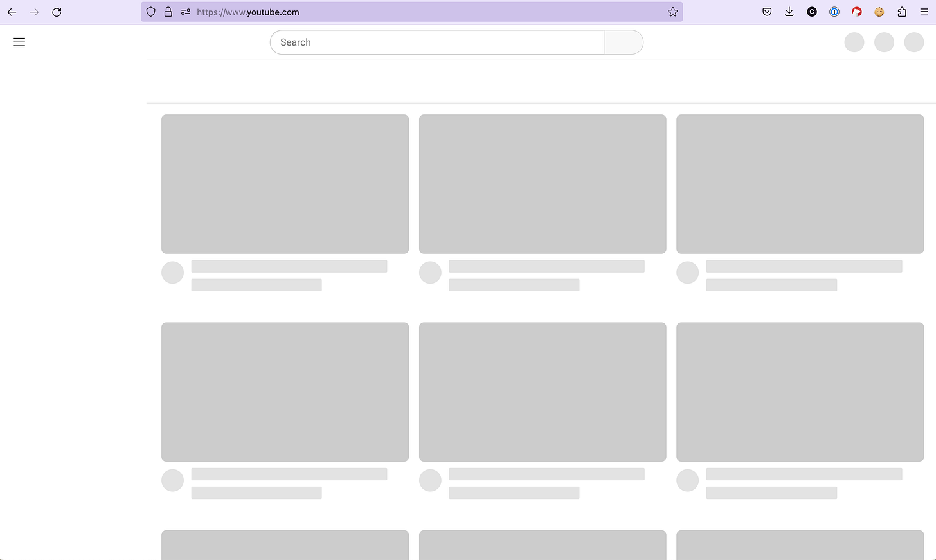The width and height of the screenshot is (936, 560).
Task: Click the search button beside the Search field
Action: [624, 42]
